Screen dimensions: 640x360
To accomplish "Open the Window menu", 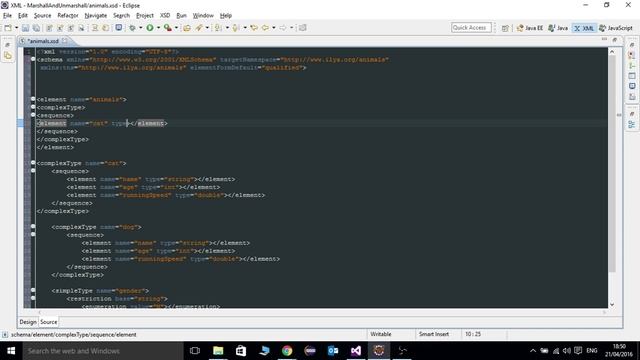I will click(x=203, y=16).
